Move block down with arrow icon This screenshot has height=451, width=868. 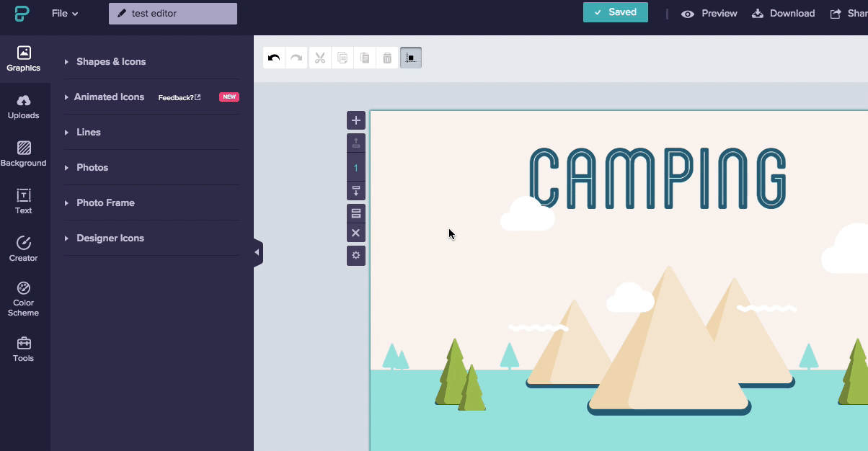click(356, 191)
